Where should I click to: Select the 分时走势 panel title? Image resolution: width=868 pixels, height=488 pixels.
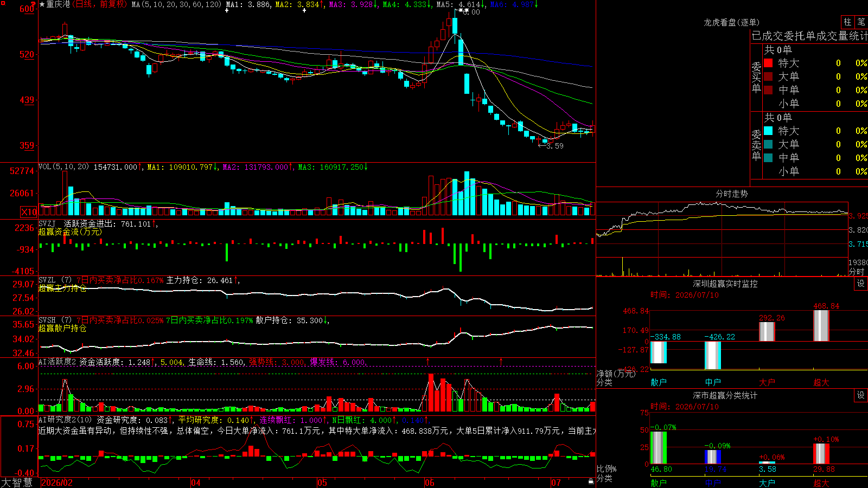pos(731,194)
